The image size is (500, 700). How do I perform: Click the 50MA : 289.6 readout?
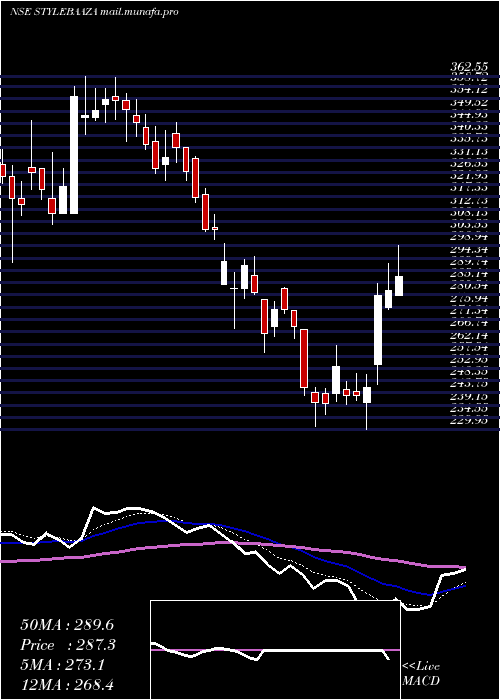[67, 625]
